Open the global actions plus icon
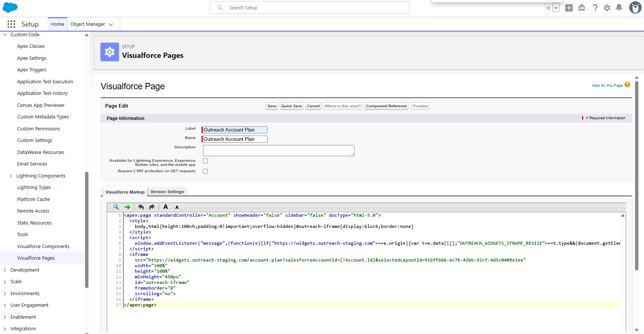 (569, 8)
